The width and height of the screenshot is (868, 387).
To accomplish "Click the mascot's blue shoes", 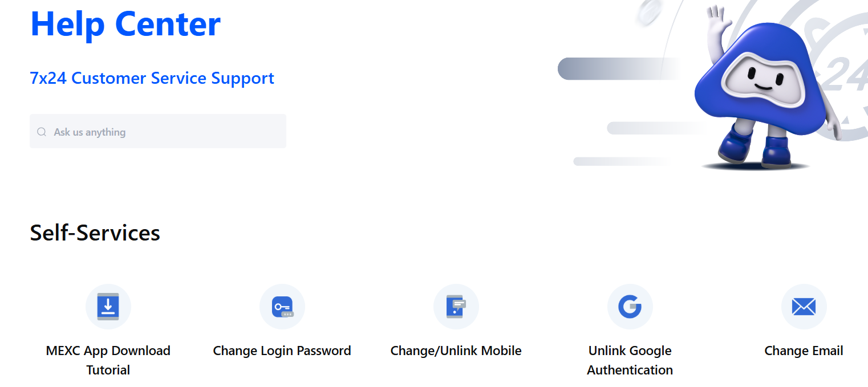I will pyautogui.click(x=753, y=149).
